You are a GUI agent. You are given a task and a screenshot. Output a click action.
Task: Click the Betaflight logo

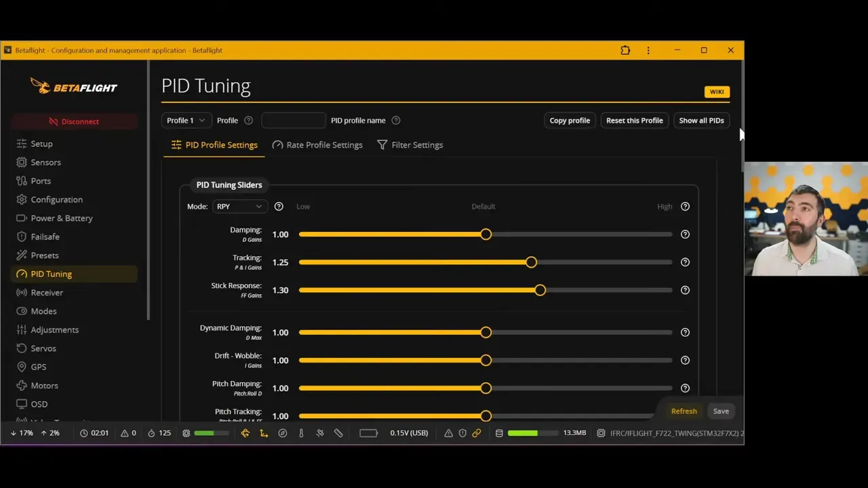pos(74,86)
